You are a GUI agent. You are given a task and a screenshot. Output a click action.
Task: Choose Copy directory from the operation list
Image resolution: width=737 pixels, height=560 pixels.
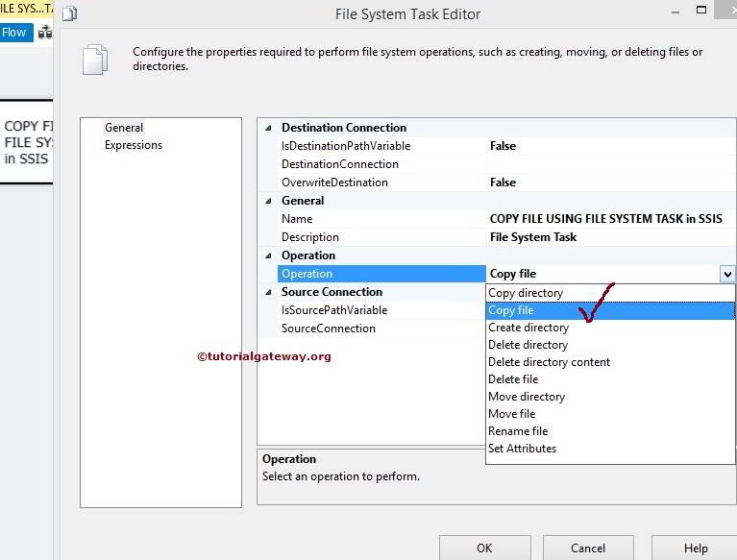(610, 293)
